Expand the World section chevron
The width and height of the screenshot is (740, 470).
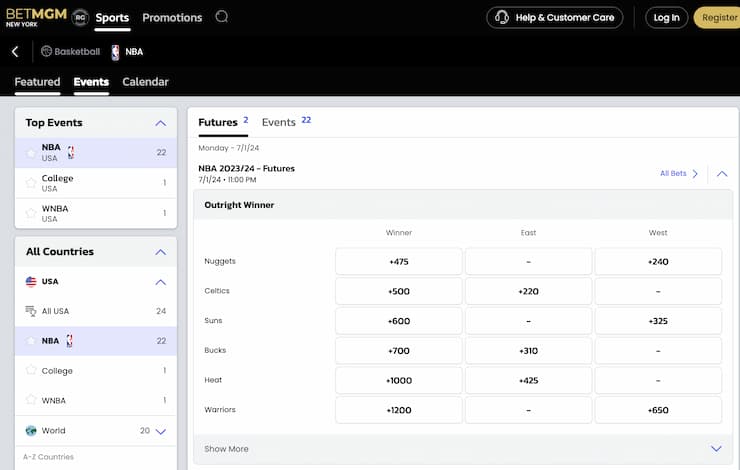point(160,431)
